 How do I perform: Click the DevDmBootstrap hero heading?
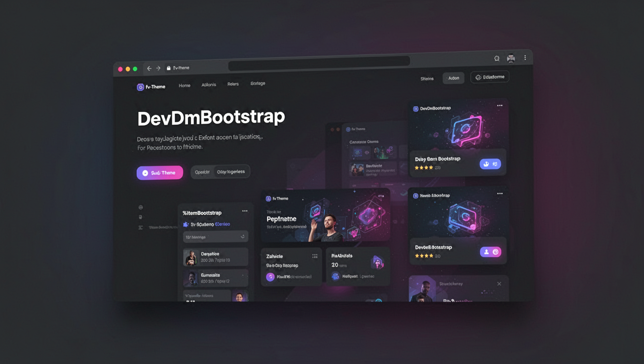(211, 118)
